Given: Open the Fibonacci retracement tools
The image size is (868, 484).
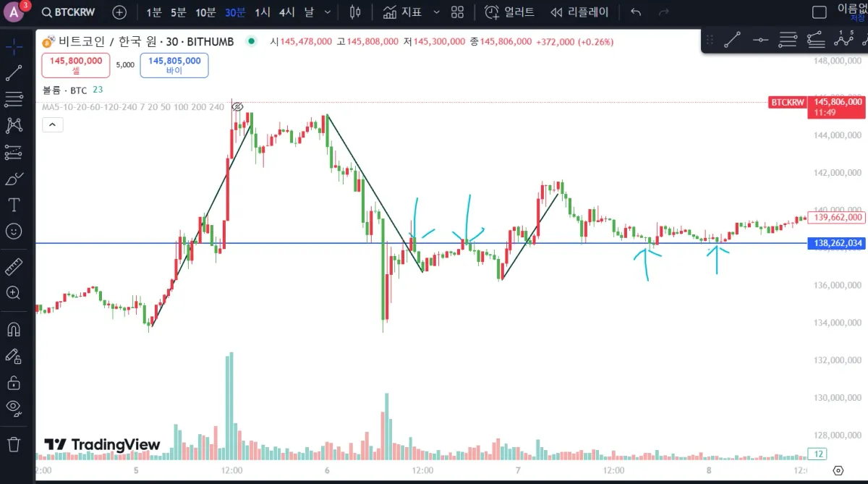Looking at the screenshot, I should [14, 99].
